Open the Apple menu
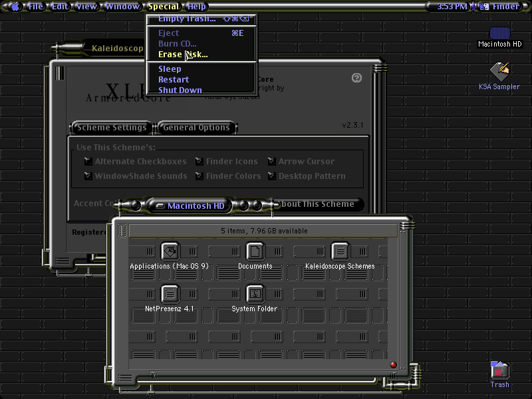This screenshot has height=399, width=532. (x=15, y=7)
